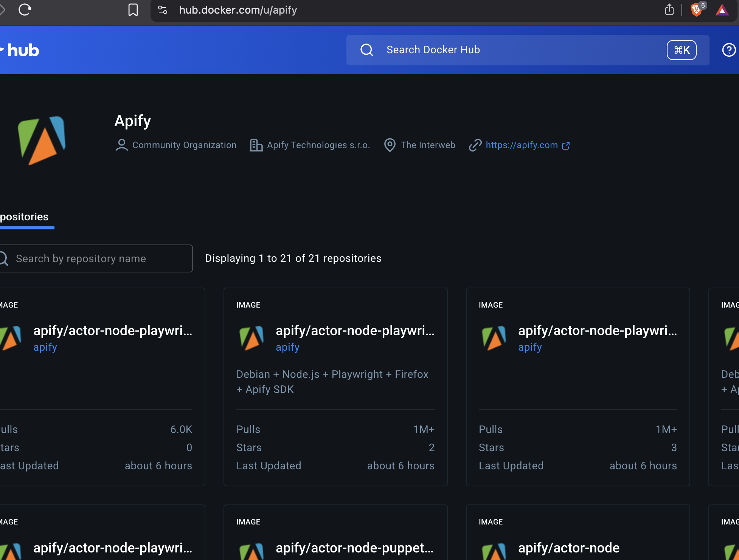Click the apify publisher link in the Firefox card
The image size is (739, 560).
pyautogui.click(x=287, y=347)
